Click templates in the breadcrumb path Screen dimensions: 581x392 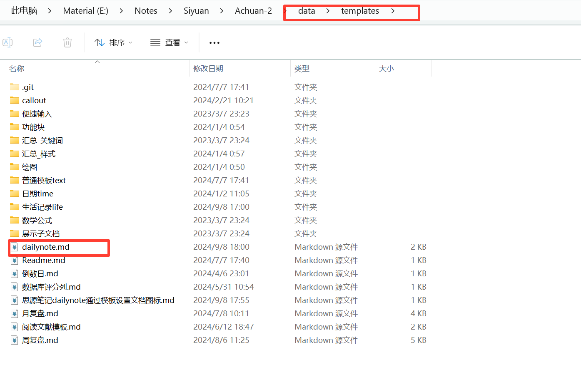point(360,11)
